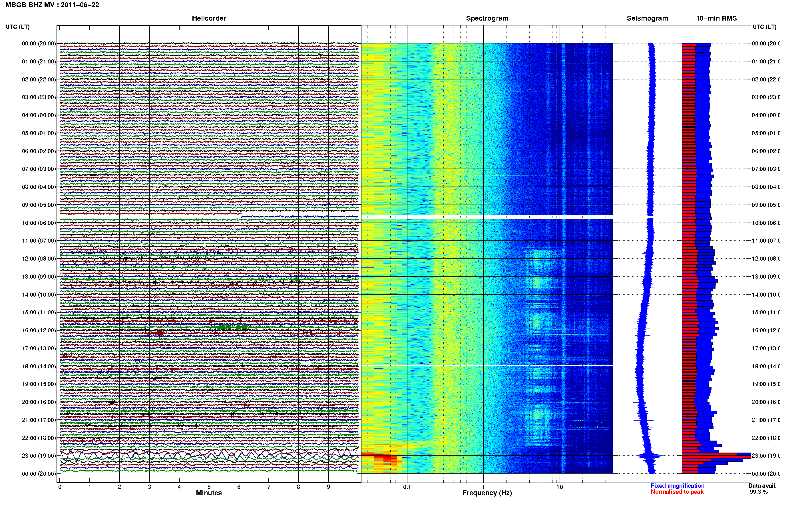Click the right UTC (LT) axis label
812x508 pixels.
coord(764,27)
